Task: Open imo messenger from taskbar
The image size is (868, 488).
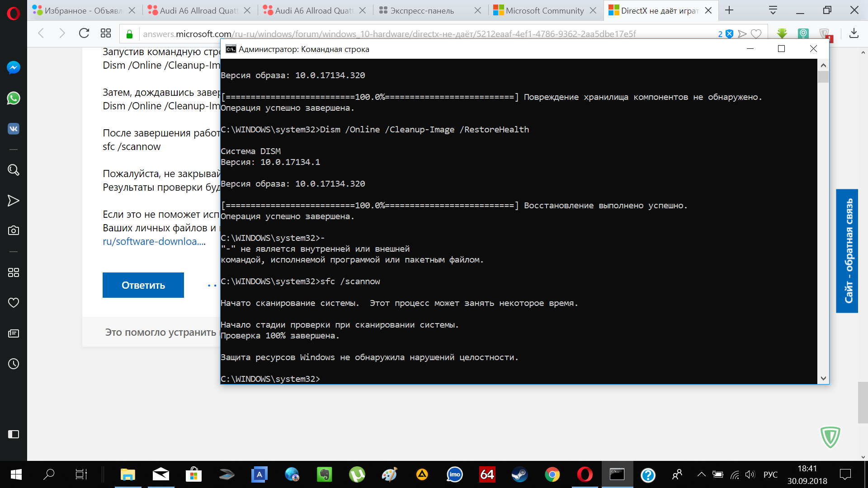Action: pyautogui.click(x=454, y=474)
